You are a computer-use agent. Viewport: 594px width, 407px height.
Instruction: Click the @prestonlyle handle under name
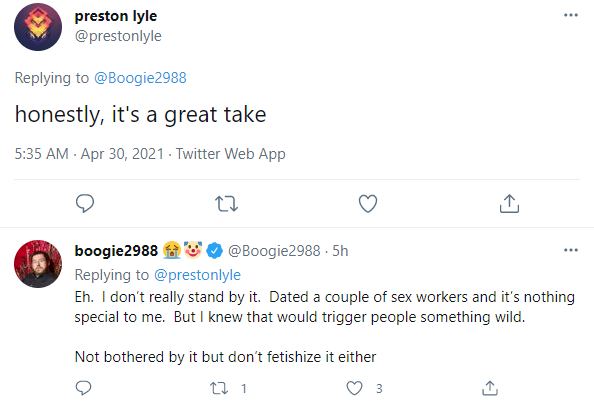click(118, 36)
